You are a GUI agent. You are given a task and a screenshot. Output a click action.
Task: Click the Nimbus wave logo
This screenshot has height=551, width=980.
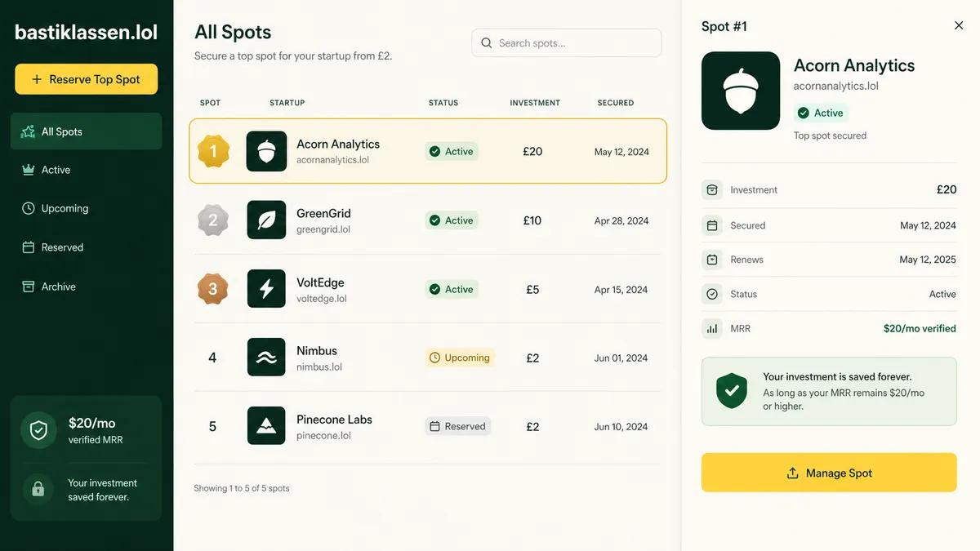tap(266, 358)
